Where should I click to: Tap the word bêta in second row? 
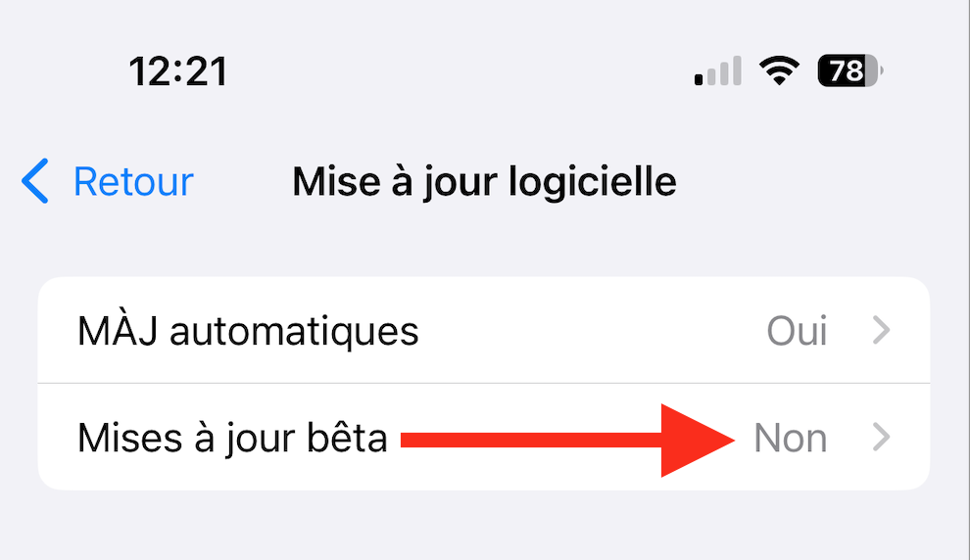345,438
